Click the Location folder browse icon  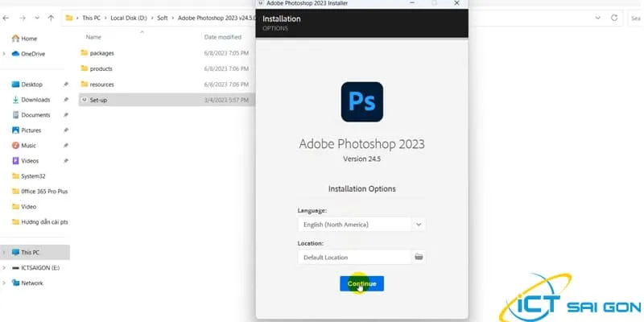pyautogui.click(x=419, y=257)
